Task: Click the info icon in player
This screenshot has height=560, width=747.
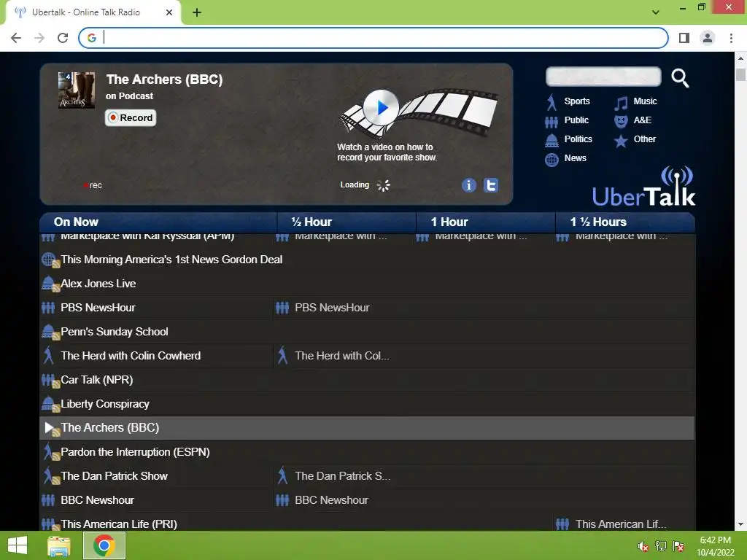Action: (469, 184)
